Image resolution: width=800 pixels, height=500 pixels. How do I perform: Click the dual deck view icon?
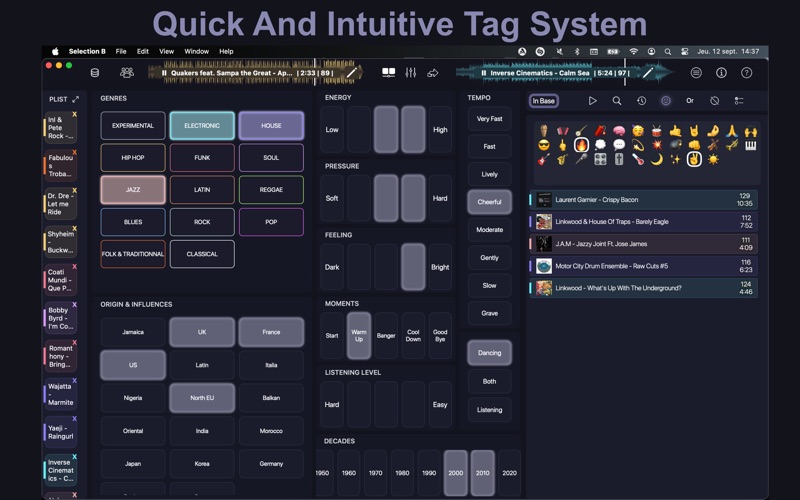(x=388, y=73)
